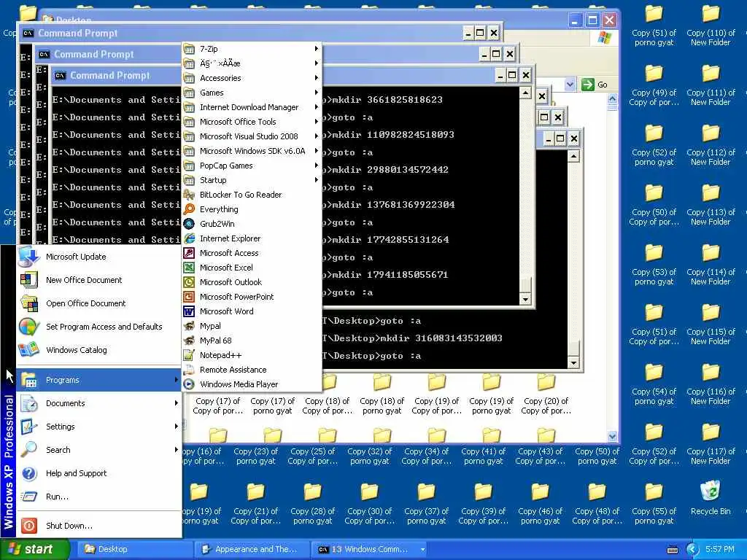The image size is (747, 560).
Task: Choose Open Office Document
Action: point(98,303)
